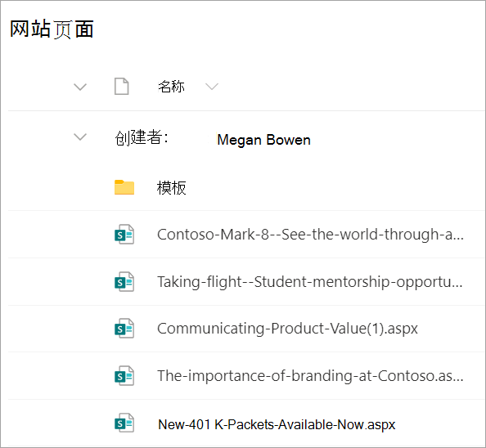The height and width of the screenshot is (448, 486).
Task: Click the page icon beside The-importance-of-branding file
Action: [x=124, y=376]
